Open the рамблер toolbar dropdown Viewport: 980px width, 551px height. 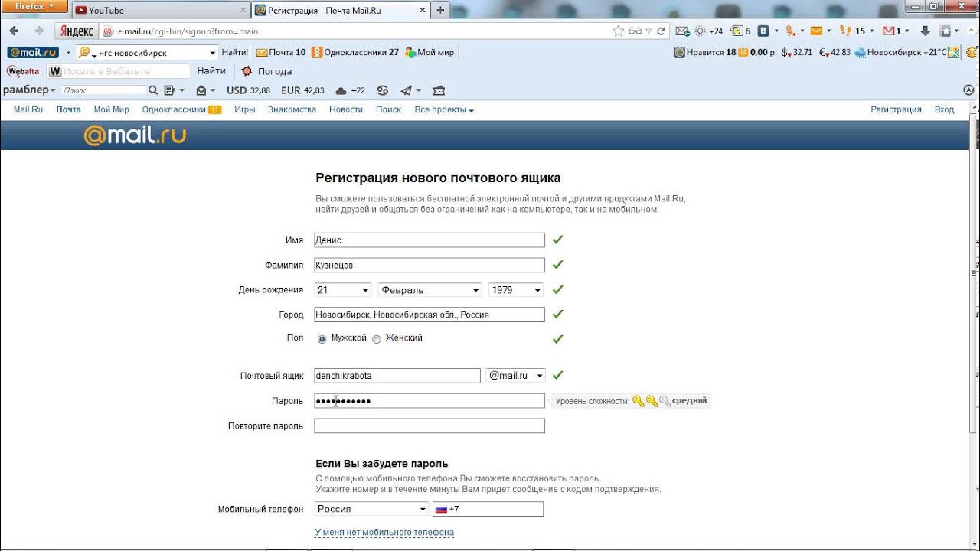[29, 90]
